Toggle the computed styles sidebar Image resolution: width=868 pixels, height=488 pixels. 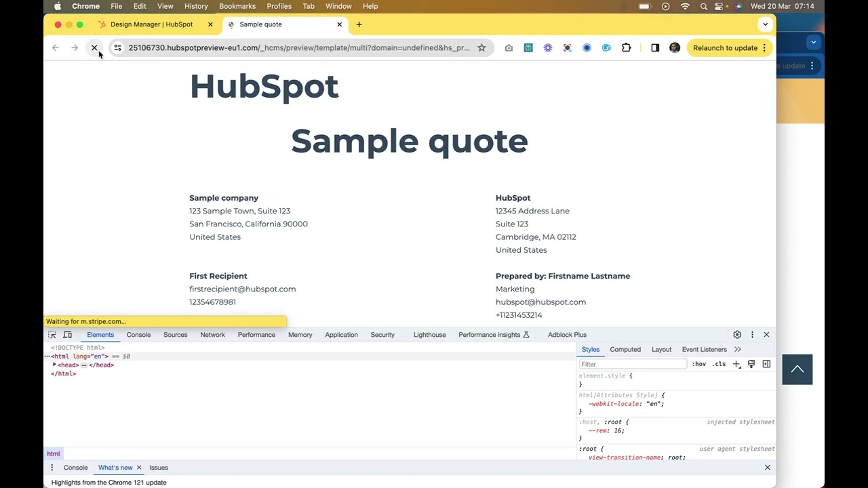click(766, 364)
